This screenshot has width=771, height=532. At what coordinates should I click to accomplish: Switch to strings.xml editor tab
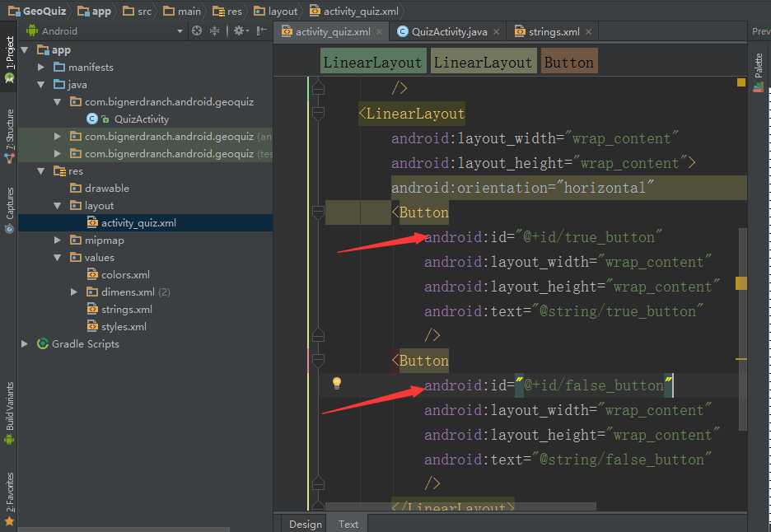(x=554, y=32)
